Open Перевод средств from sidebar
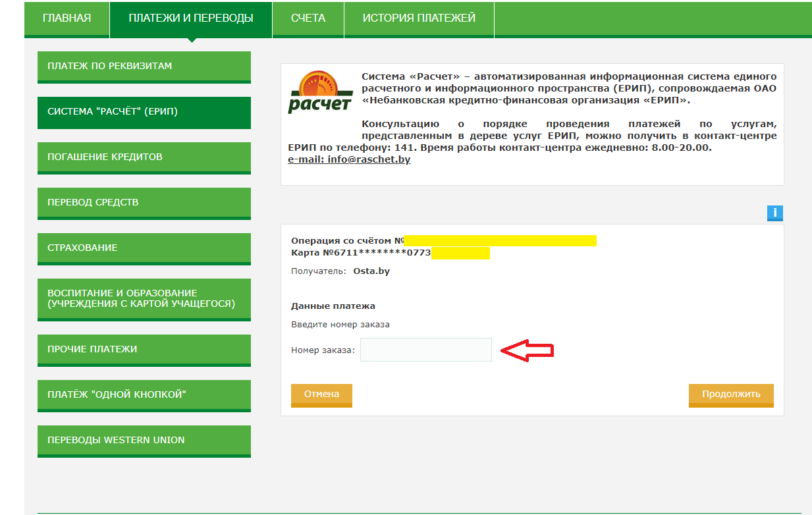This screenshot has width=812, height=515. (x=144, y=203)
